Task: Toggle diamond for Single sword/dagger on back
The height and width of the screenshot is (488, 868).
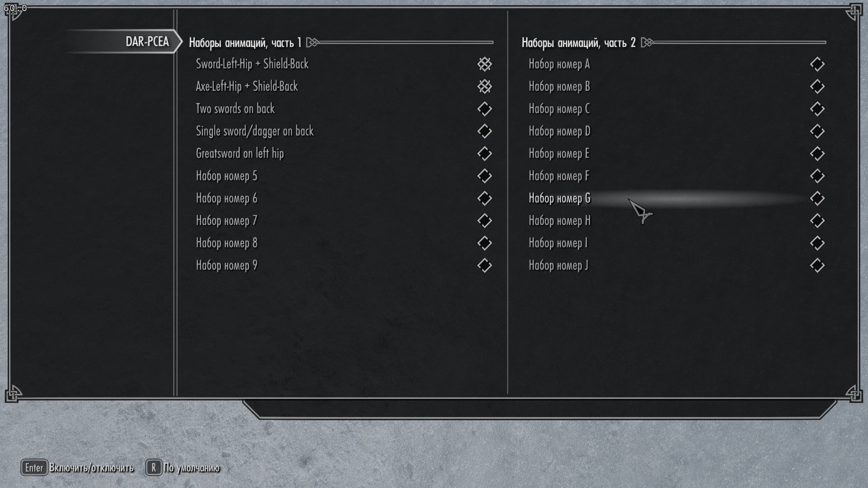Action: [484, 131]
